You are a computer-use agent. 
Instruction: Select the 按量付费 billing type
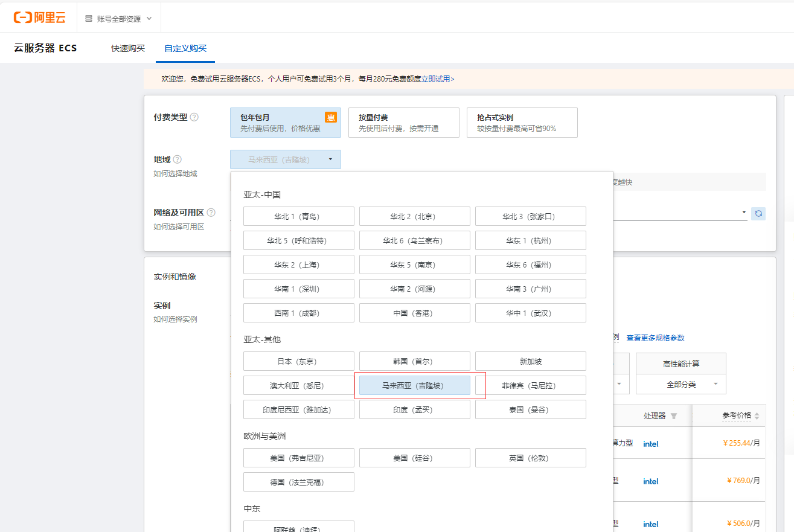(404, 123)
